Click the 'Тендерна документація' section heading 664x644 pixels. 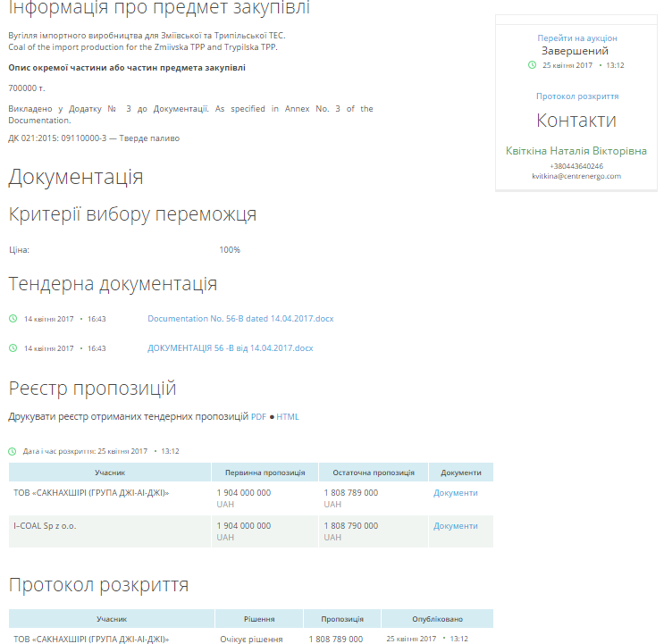click(113, 284)
